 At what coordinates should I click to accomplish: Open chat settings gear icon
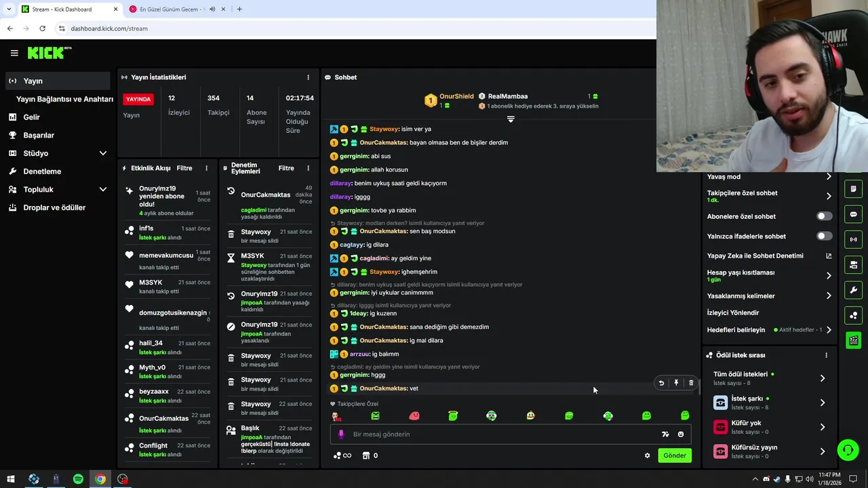(647, 455)
